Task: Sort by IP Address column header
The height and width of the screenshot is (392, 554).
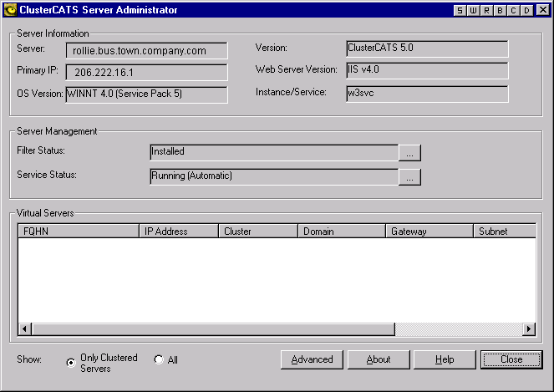Action: coord(179,232)
